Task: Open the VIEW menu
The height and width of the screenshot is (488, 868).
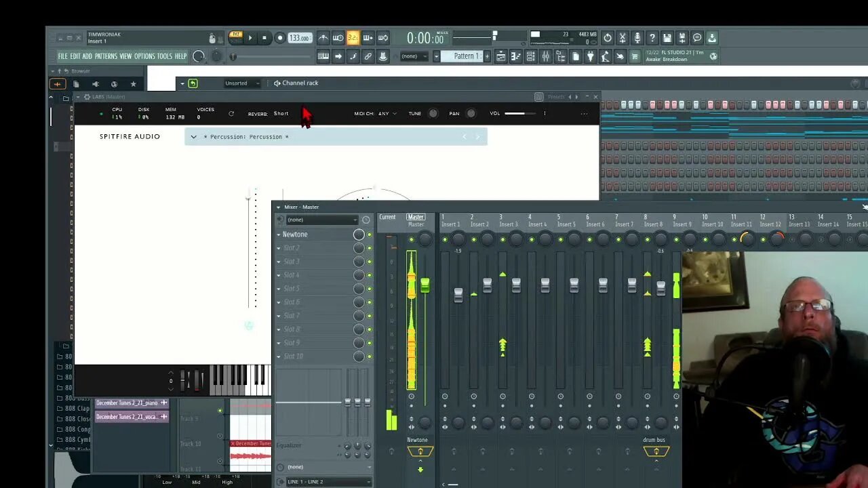Action: [125, 56]
